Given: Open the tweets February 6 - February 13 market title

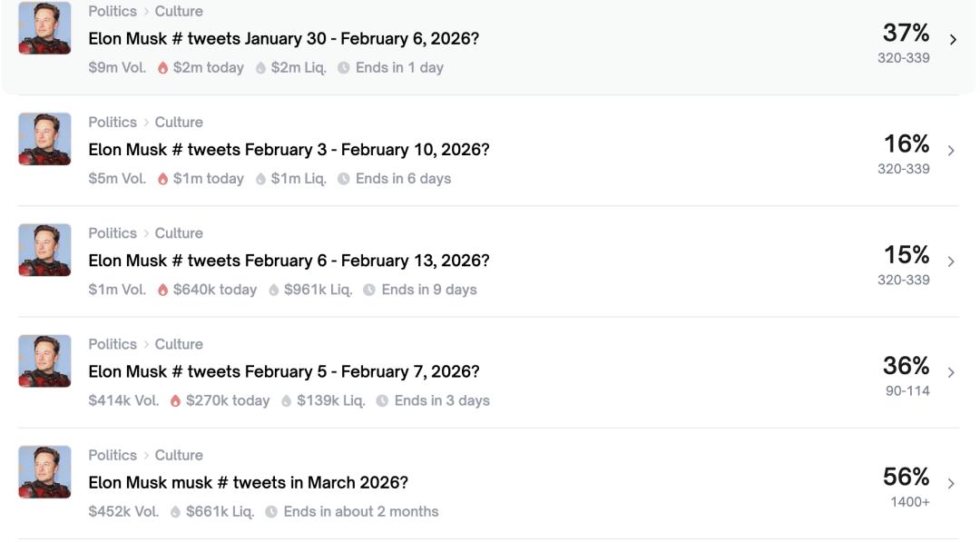Looking at the screenshot, I should click(289, 261).
